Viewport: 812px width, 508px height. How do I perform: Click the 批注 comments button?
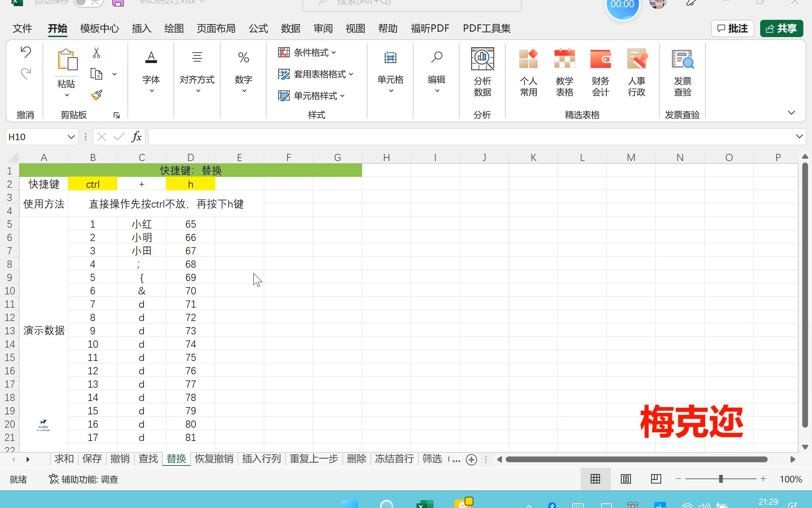click(x=732, y=28)
